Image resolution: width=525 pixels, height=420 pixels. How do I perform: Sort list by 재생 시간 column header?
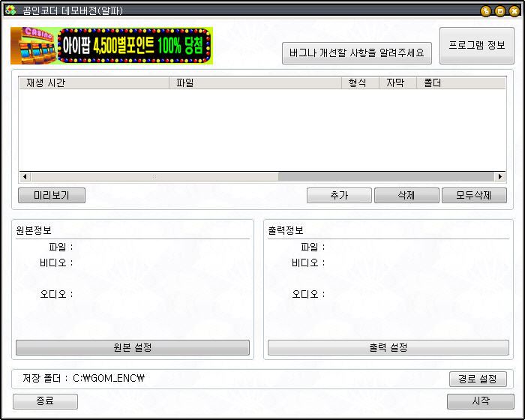(94, 82)
